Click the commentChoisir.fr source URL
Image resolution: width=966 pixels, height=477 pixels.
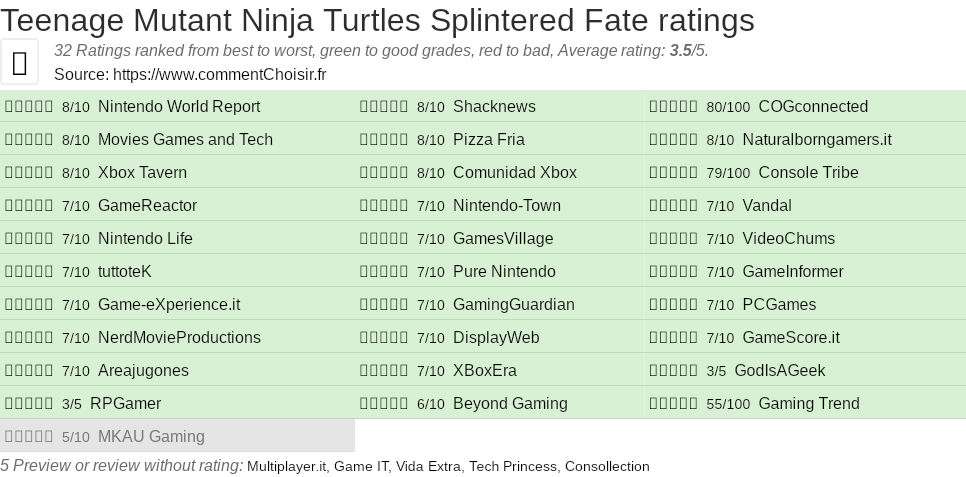click(x=220, y=75)
